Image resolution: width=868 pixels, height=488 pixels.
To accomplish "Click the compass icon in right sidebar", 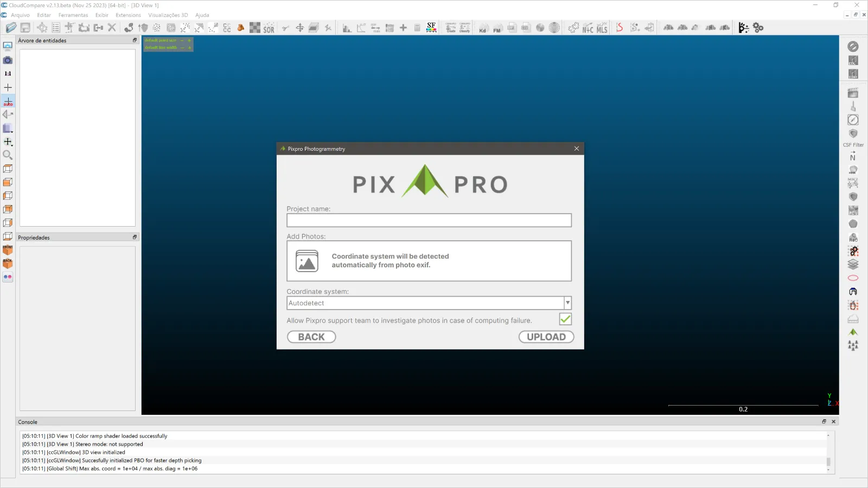I will pos(853,120).
